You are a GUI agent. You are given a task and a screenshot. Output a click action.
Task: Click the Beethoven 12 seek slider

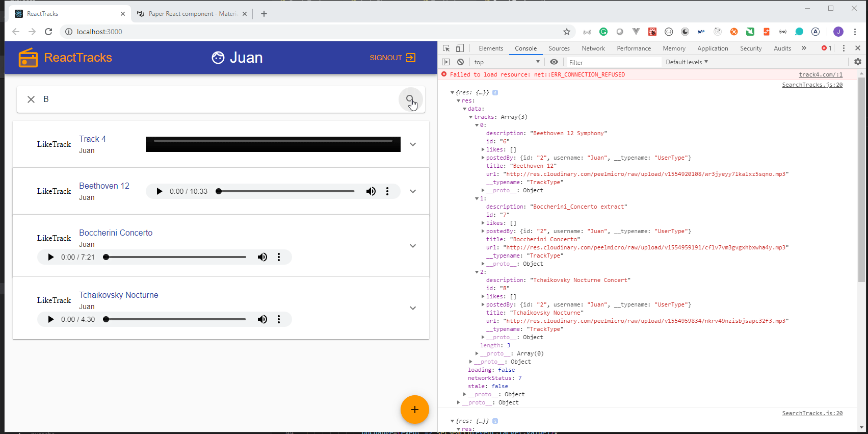(286, 191)
